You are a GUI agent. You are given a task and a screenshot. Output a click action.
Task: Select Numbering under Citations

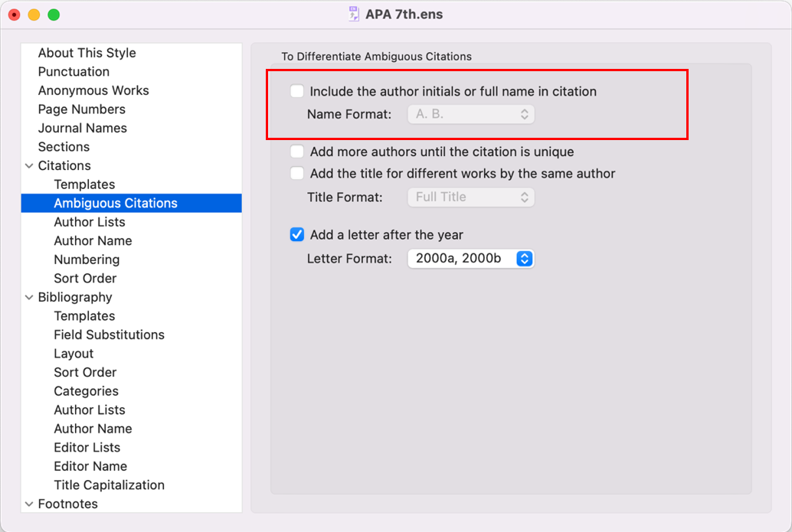(x=87, y=259)
